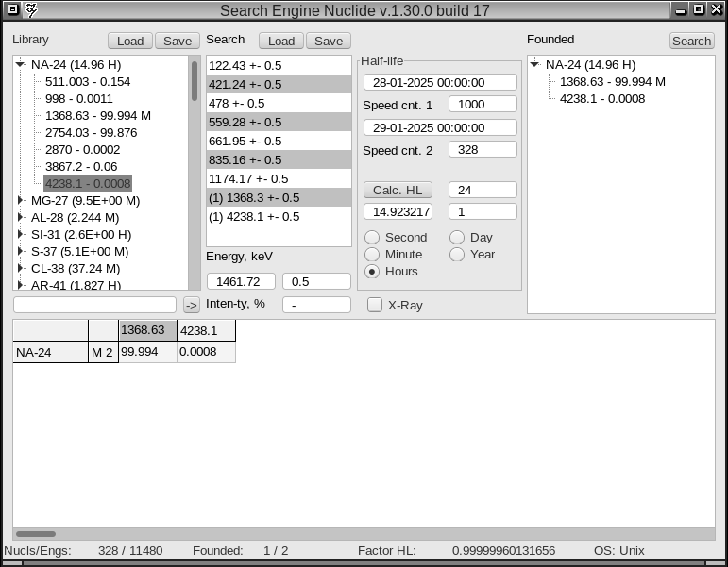Select 2754.03 - 99.876 line in Library
Image resolution: width=728 pixels, height=567 pixels.
pyautogui.click(x=91, y=133)
